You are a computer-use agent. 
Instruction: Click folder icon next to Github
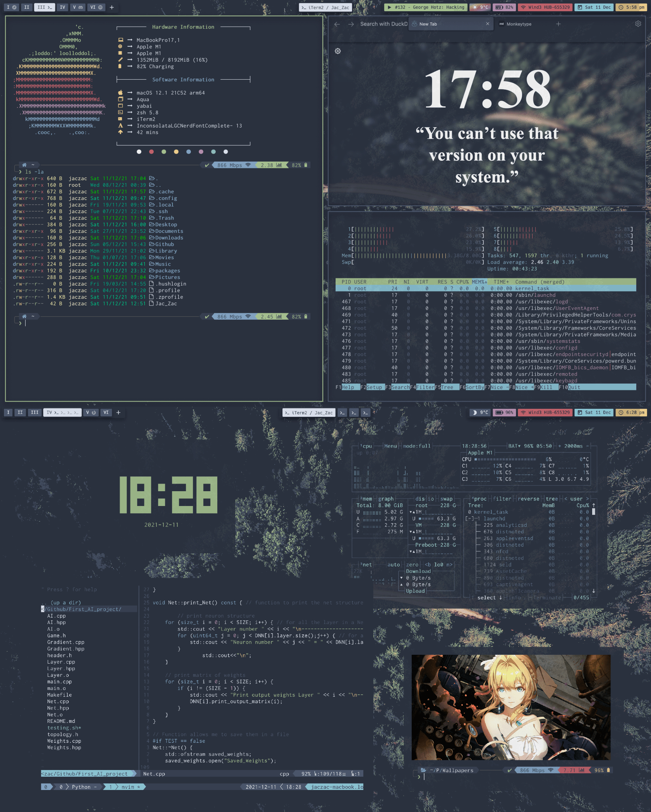pos(152,244)
